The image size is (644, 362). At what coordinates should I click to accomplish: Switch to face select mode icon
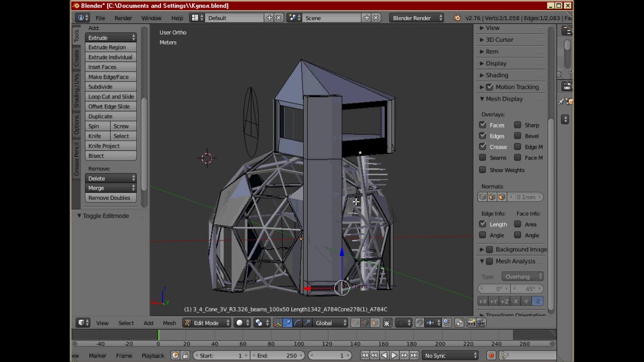tap(374, 323)
